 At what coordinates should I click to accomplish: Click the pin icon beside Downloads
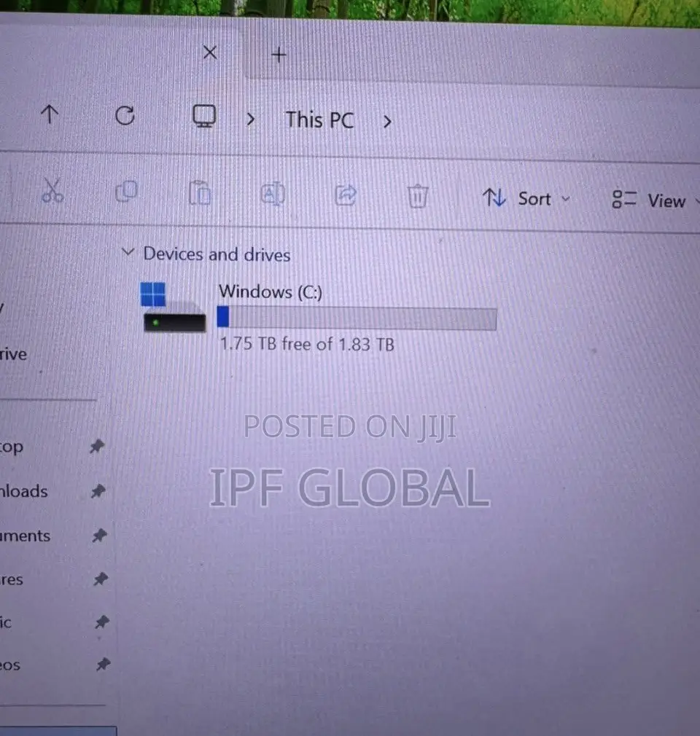point(98,491)
